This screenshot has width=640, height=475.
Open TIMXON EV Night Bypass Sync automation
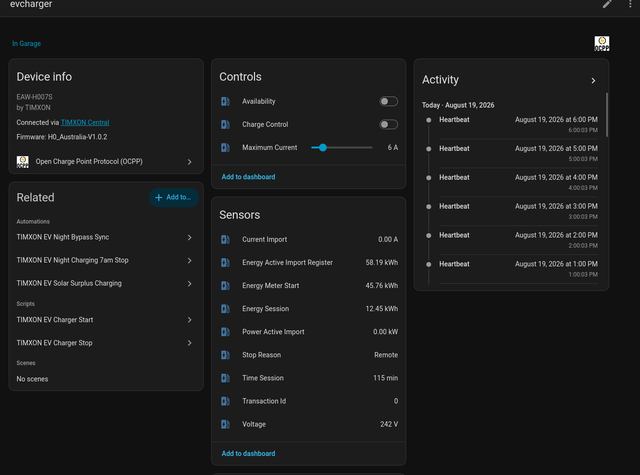[104, 237]
